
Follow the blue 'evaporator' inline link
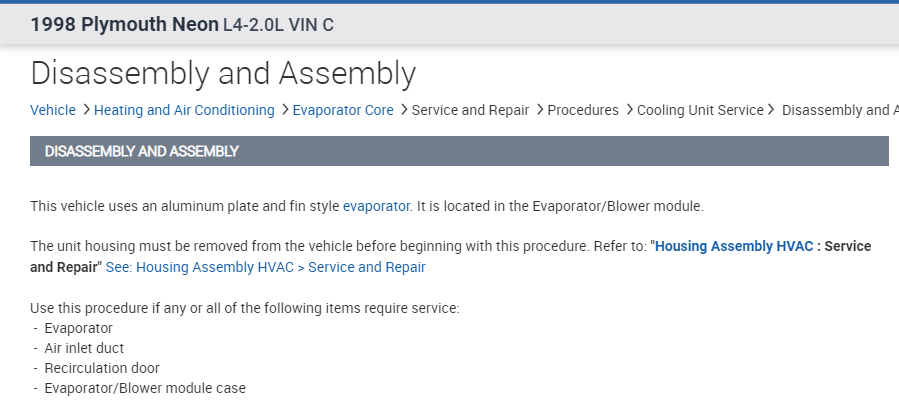tap(376, 206)
